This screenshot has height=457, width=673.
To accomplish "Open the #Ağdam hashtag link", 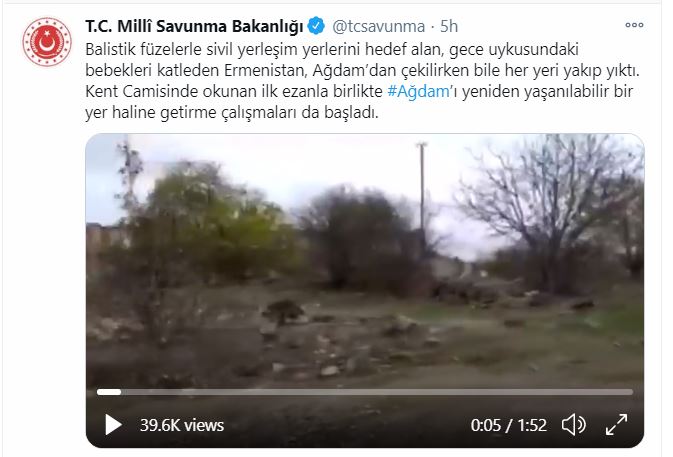I will pos(418,91).
